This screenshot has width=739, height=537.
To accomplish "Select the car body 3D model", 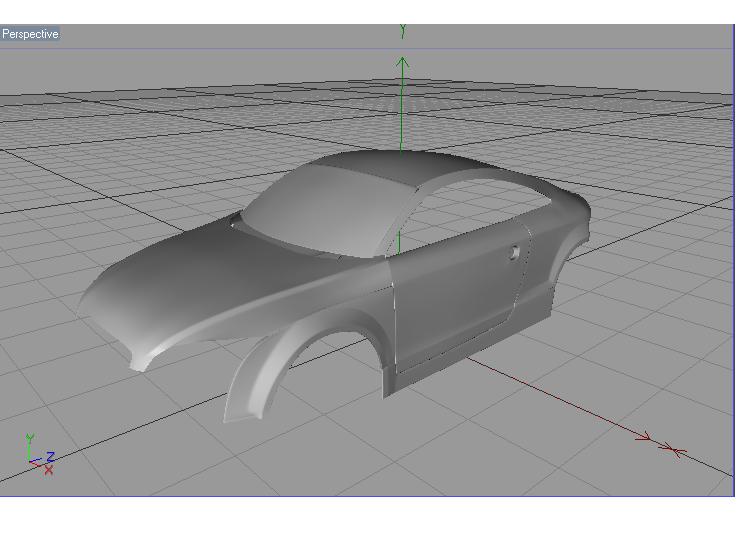I will click(x=334, y=284).
